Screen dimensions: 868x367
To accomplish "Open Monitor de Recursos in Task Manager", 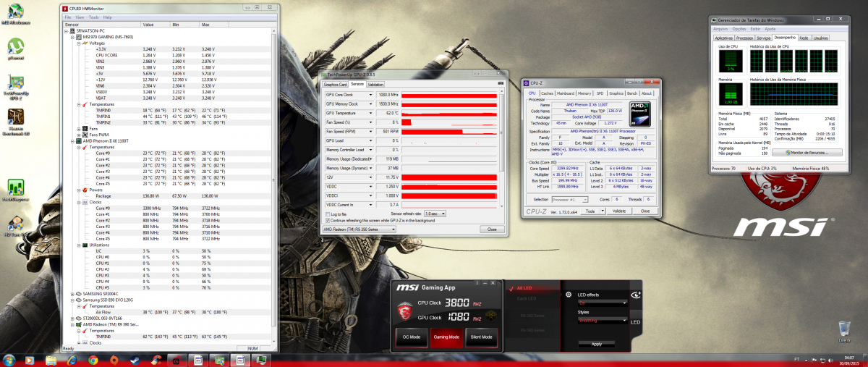I will click(x=807, y=153).
